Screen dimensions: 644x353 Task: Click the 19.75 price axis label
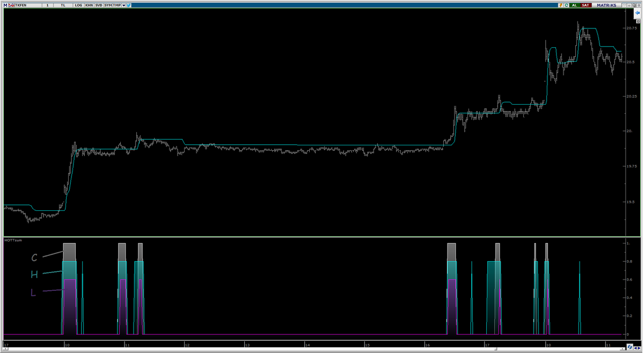pos(631,166)
